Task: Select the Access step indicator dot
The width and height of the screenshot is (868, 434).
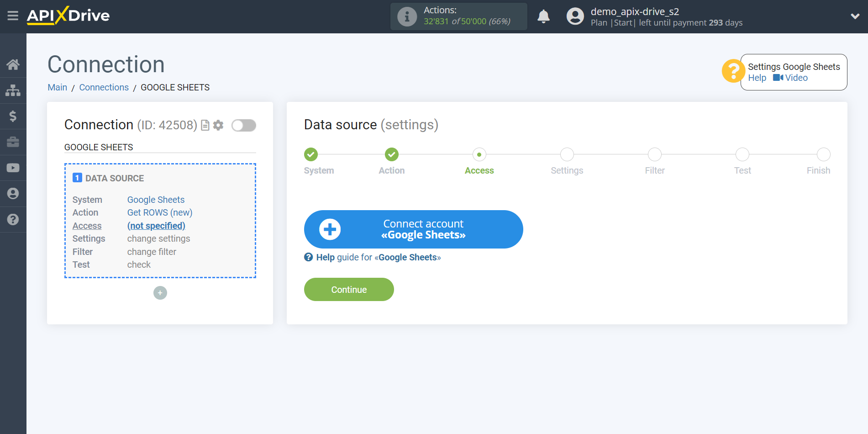Action: click(x=479, y=154)
